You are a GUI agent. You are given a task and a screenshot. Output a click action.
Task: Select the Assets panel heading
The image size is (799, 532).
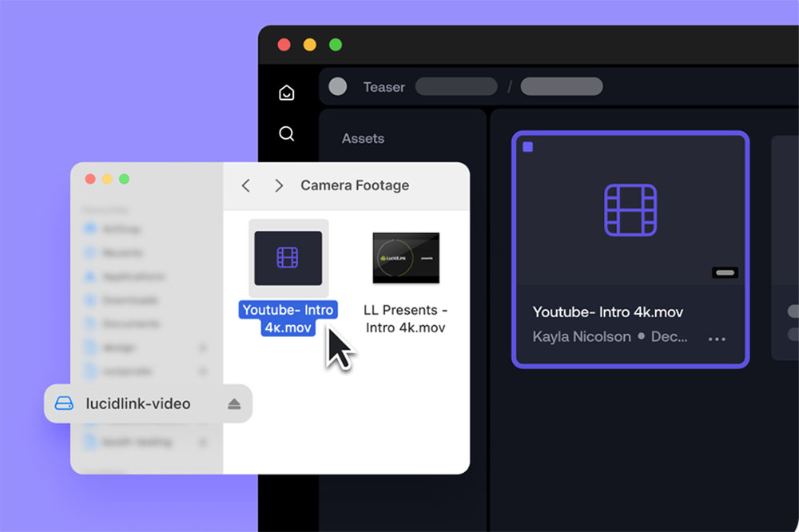point(363,139)
